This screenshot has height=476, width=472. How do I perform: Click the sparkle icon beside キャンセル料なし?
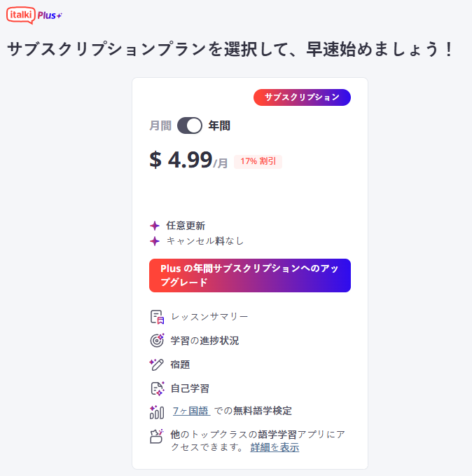(155, 241)
